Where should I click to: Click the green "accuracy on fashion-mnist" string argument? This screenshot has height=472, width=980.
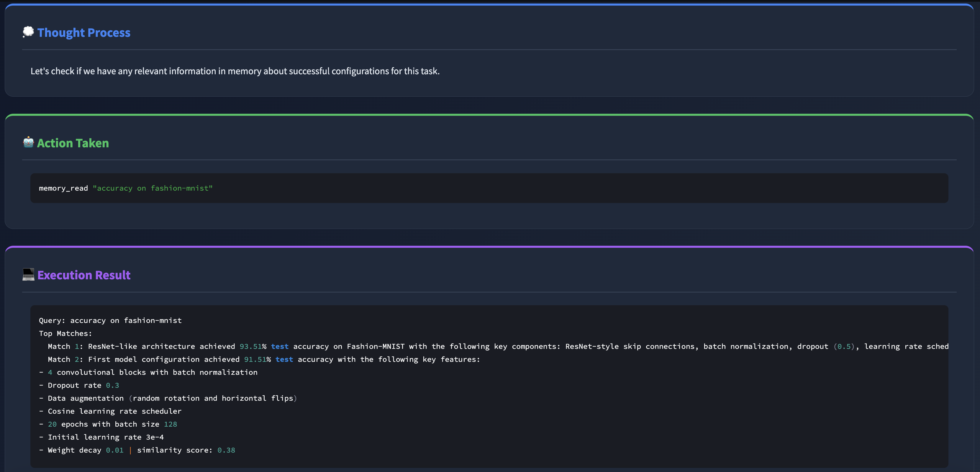153,188
